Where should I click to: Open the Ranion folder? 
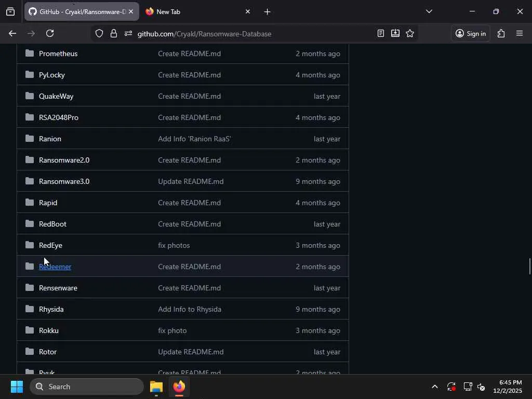[x=50, y=139]
